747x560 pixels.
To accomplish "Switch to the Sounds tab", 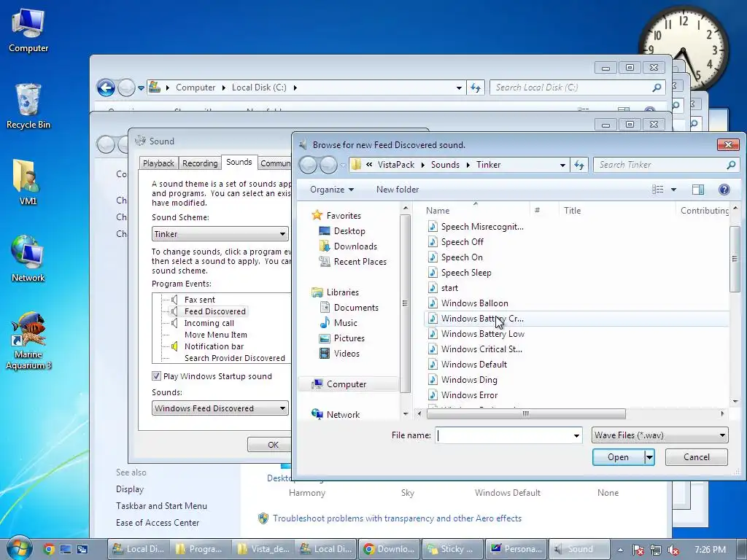I will coord(239,162).
